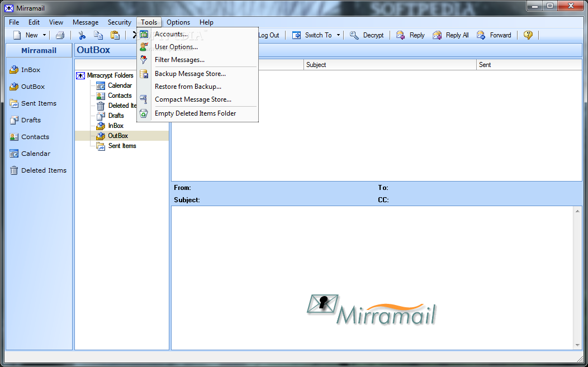Choose User Options... menu entry

click(x=198, y=47)
